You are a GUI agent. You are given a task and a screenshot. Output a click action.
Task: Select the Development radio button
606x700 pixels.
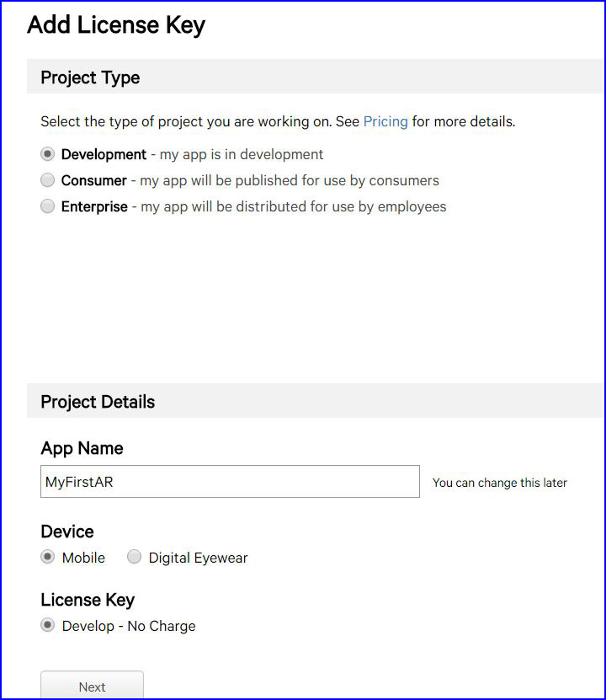click(x=47, y=154)
